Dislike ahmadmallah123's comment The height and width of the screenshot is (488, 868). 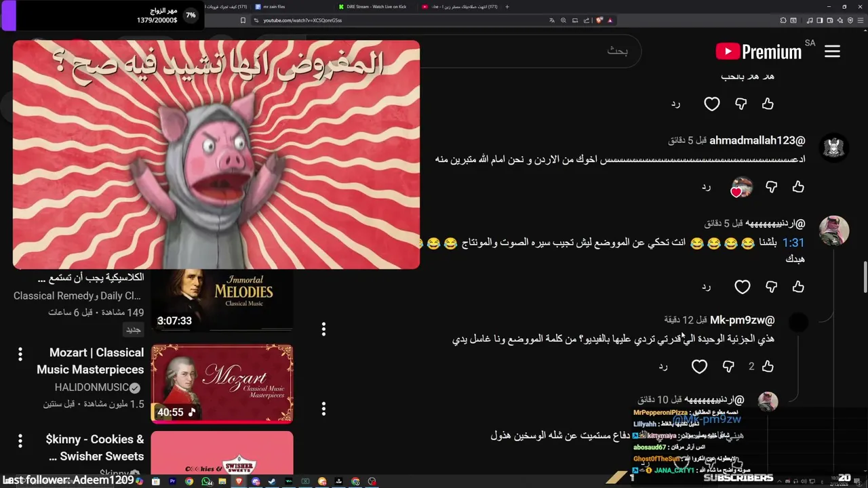[x=771, y=186]
